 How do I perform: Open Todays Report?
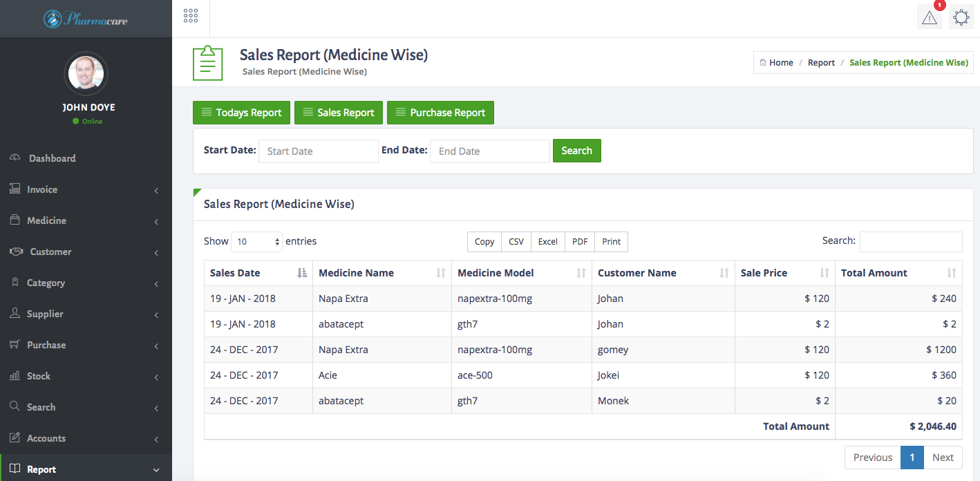[241, 112]
